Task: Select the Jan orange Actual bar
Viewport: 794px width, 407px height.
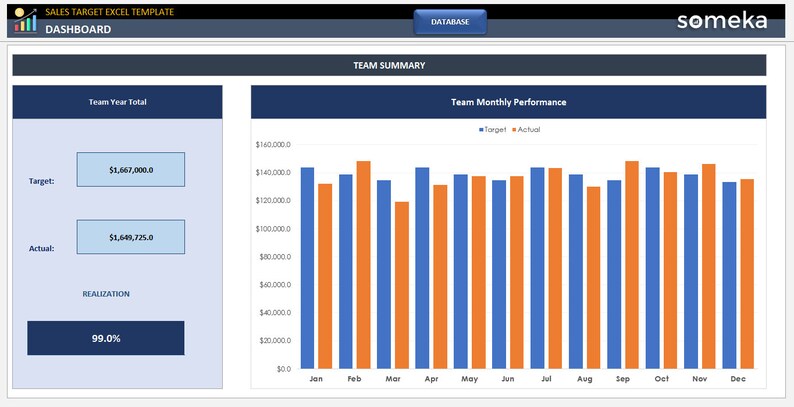Action: 325,276
